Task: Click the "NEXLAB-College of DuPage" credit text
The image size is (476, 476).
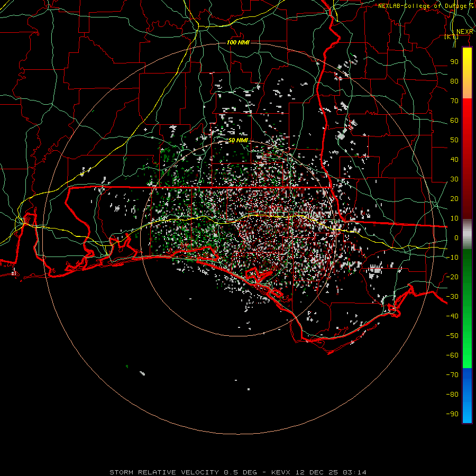Action: click(x=422, y=6)
